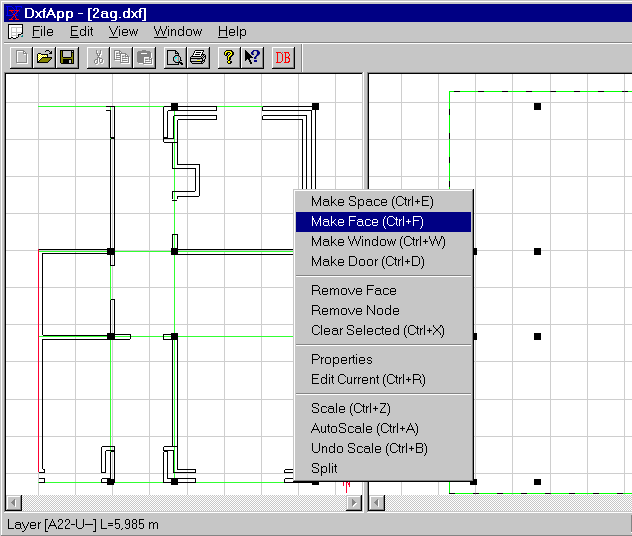This screenshot has width=632, height=536.
Task: Open Print Preview from the toolbar
Action: pyautogui.click(x=175, y=58)
